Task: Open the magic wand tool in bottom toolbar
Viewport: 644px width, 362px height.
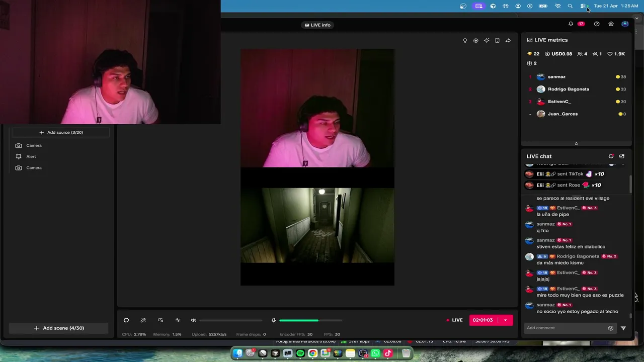Action: 143,320
